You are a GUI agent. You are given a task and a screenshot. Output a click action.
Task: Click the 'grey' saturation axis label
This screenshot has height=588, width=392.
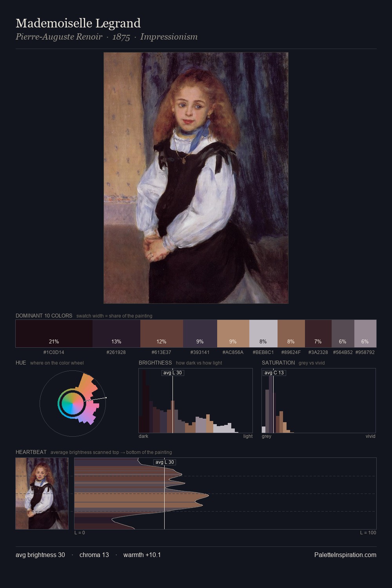point(267,436)
